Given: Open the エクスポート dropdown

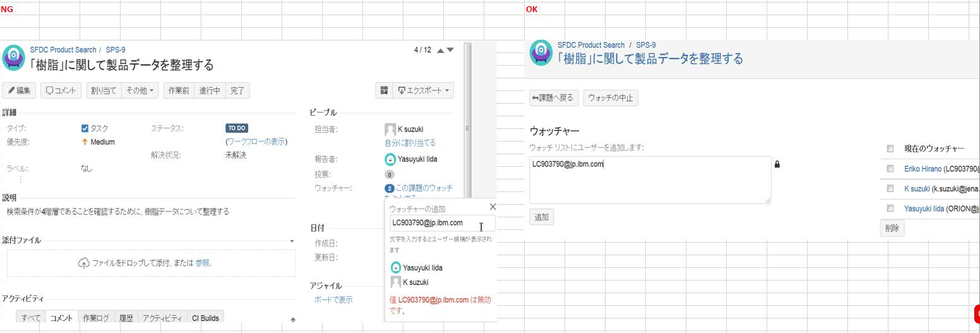Looking at the screenshot, I should (x=423, y=90).
